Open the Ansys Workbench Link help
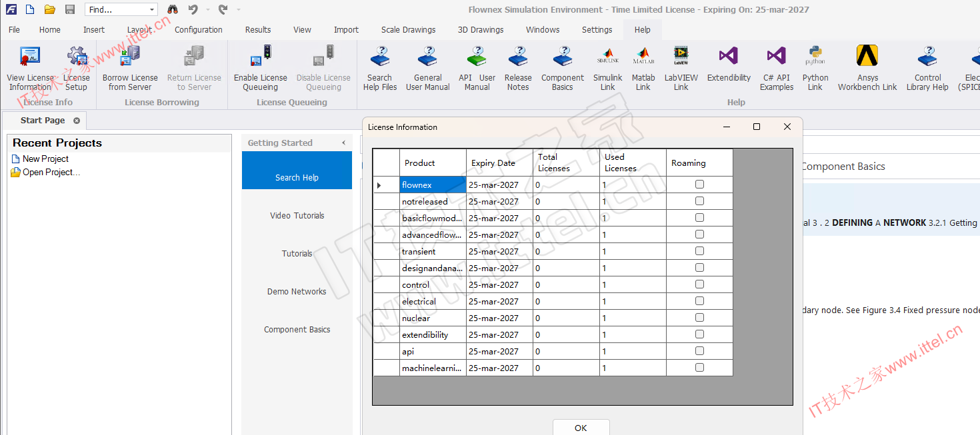Screen dimensions: 980x435 tap(867, 69)
